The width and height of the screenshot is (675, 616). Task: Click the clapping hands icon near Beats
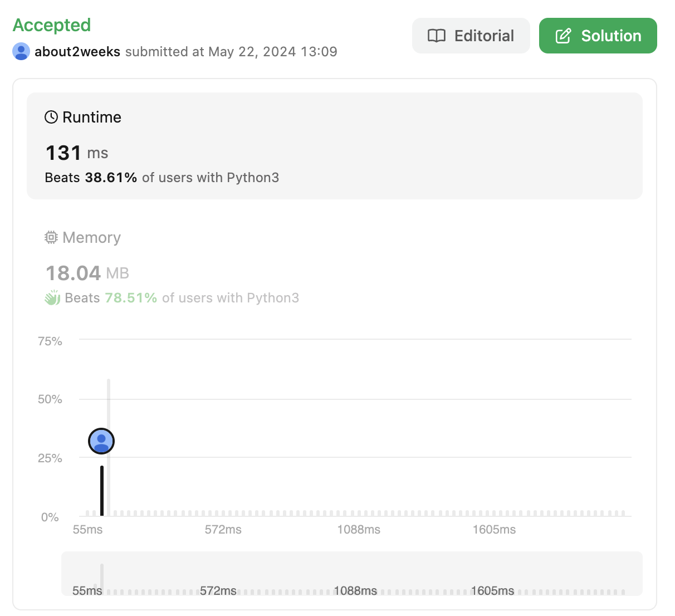52,298
